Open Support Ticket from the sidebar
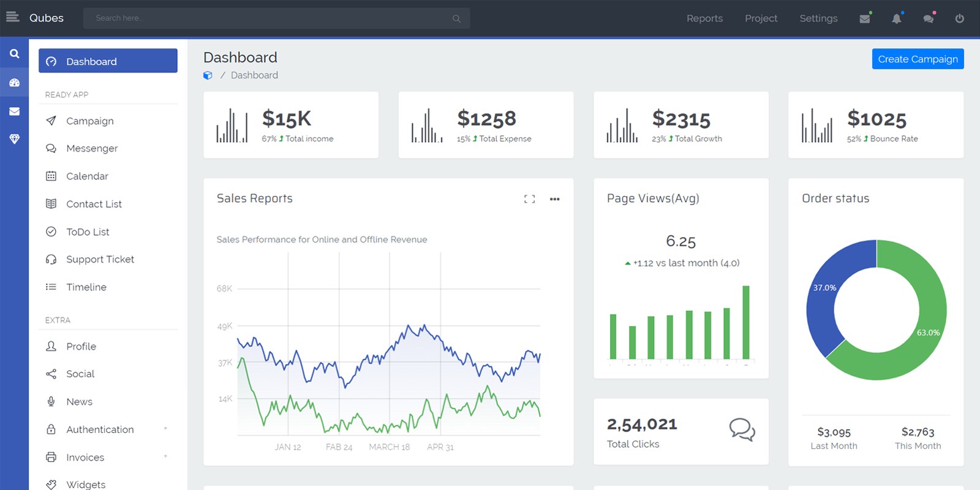This screenshot has width=980, height=490. pos(100,259)
